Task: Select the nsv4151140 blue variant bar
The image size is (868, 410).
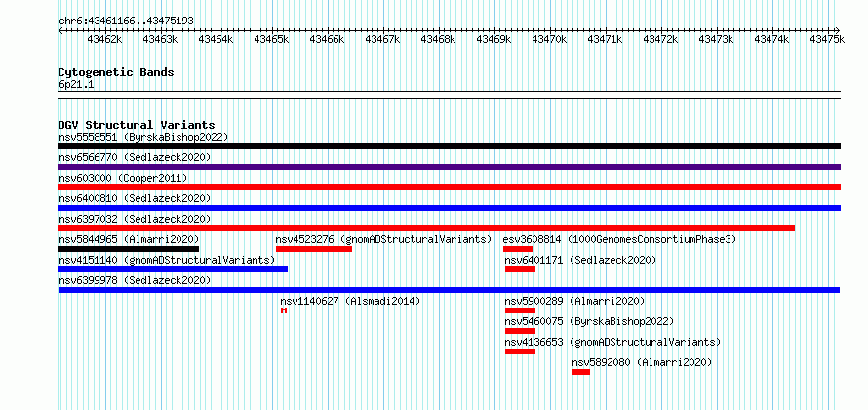Action: click(173, 269)
